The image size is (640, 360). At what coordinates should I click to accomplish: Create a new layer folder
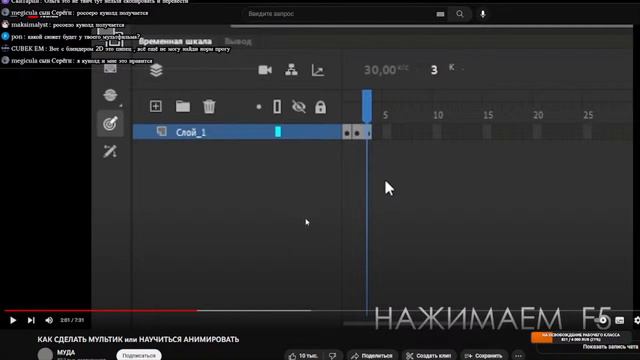coord(183,107)
